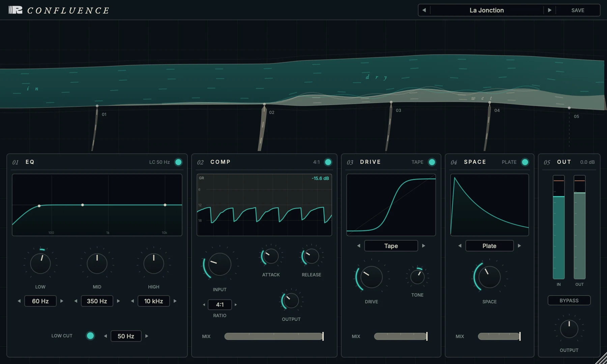Click the EQ high band node
Viewport: 607px width, 364px height.
[165, 205]
